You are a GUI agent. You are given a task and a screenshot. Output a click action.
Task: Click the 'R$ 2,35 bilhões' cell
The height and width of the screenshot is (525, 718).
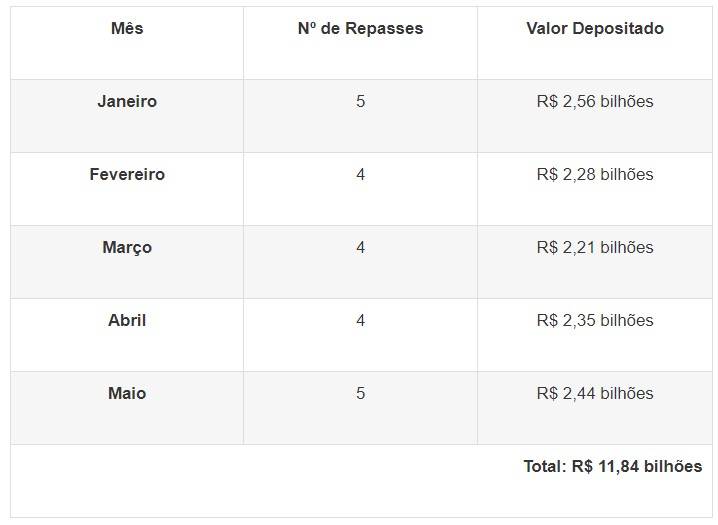(595, 321)
